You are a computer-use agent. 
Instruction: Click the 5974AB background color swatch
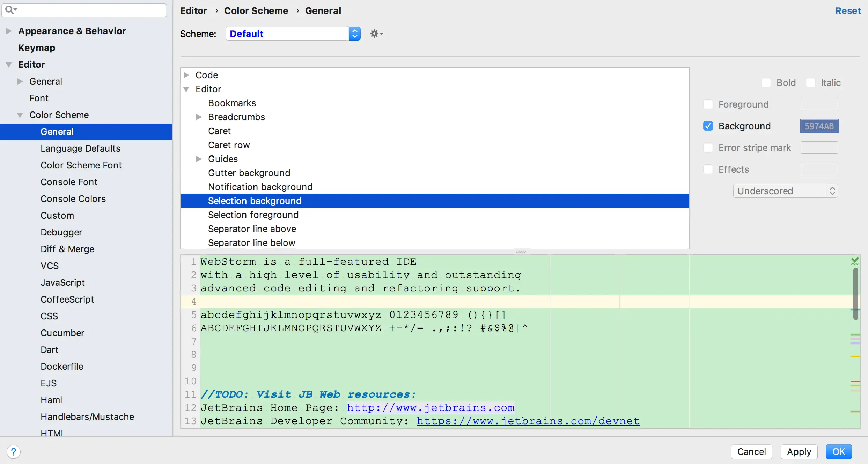(819, 126)
